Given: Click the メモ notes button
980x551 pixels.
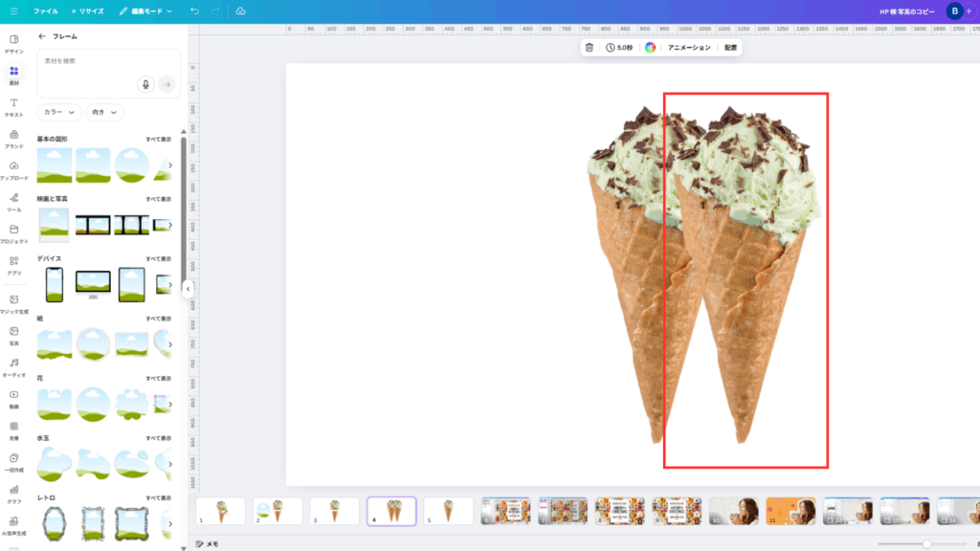Looking at the screenshot, I should (208, 543).
